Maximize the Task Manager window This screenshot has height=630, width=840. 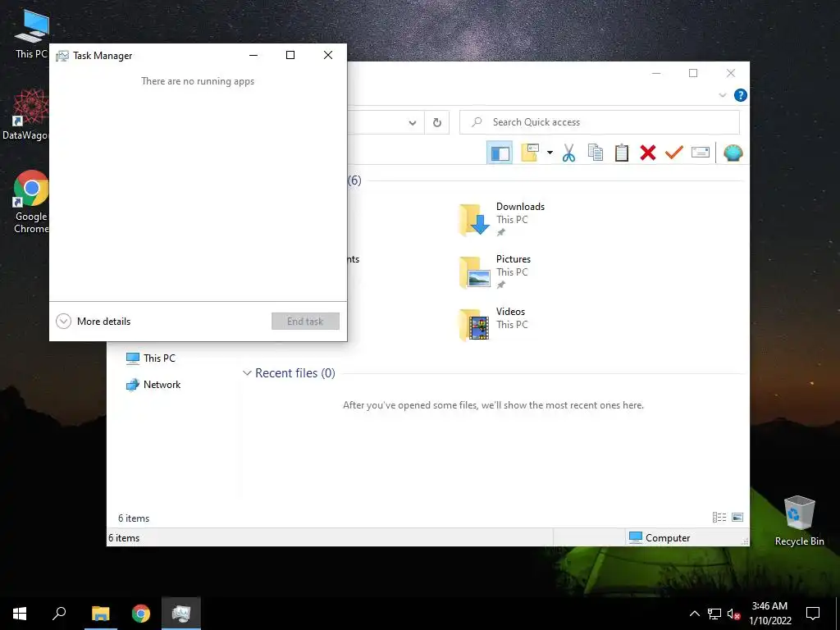tap(290, 55)
